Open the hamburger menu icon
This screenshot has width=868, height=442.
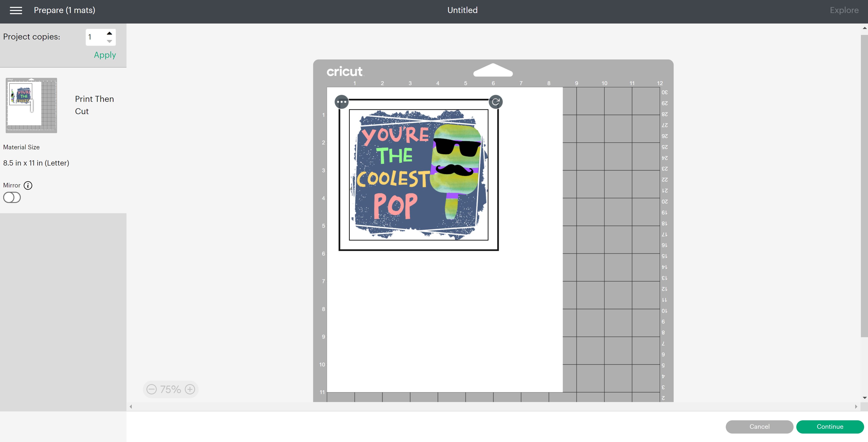tap(16, 11)
